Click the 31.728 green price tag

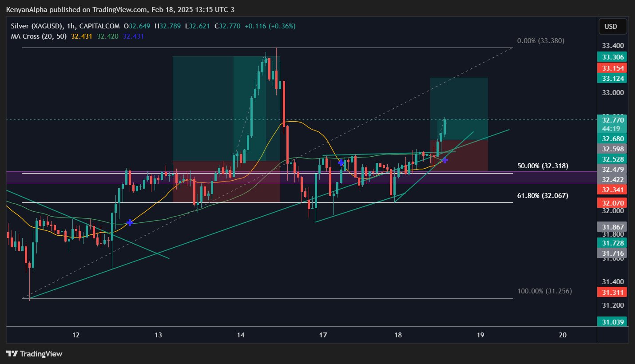[613, 243]
